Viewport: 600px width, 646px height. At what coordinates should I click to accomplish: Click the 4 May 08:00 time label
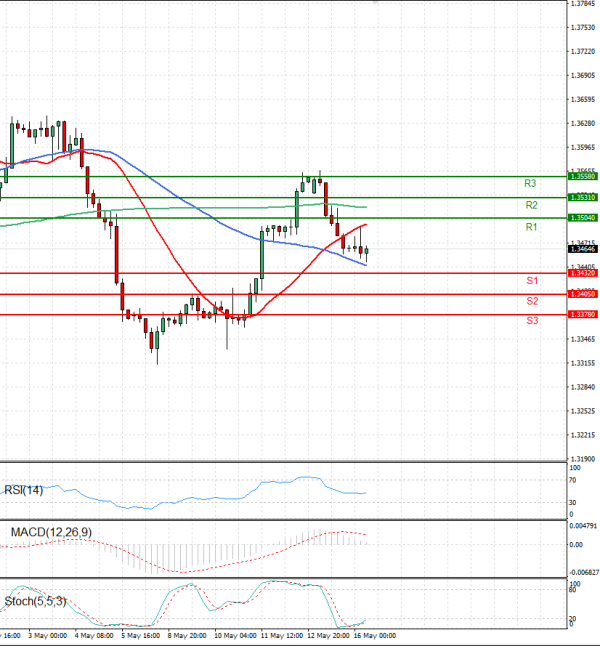pyautogui.click(x=94, y=636)
